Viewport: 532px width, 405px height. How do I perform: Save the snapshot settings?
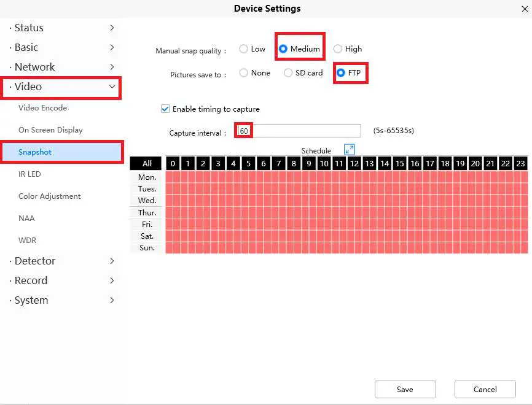tap(405, 389)
